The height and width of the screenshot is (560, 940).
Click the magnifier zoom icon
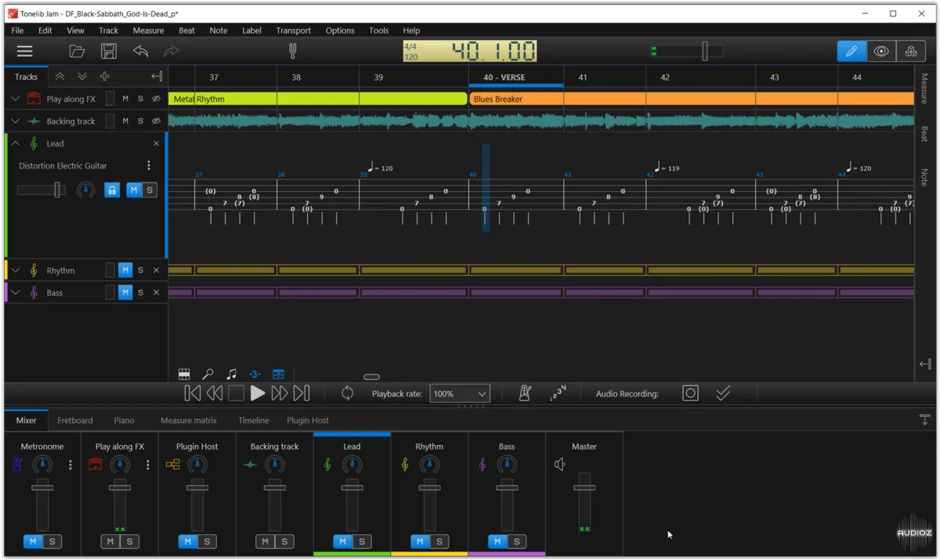[208, 374]
